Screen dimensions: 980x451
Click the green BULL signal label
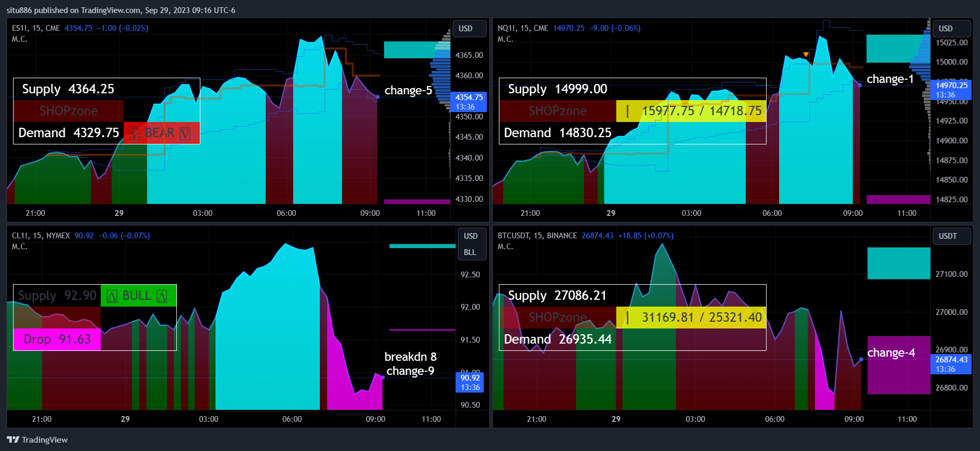[x=138, y=296]
